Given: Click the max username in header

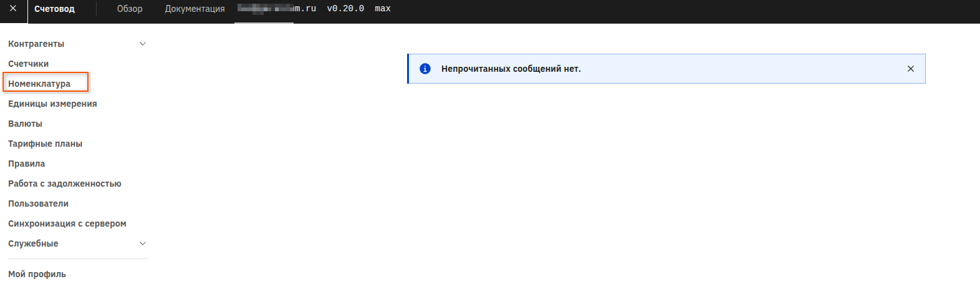Looking at the screenshot, I should point(383,9).
